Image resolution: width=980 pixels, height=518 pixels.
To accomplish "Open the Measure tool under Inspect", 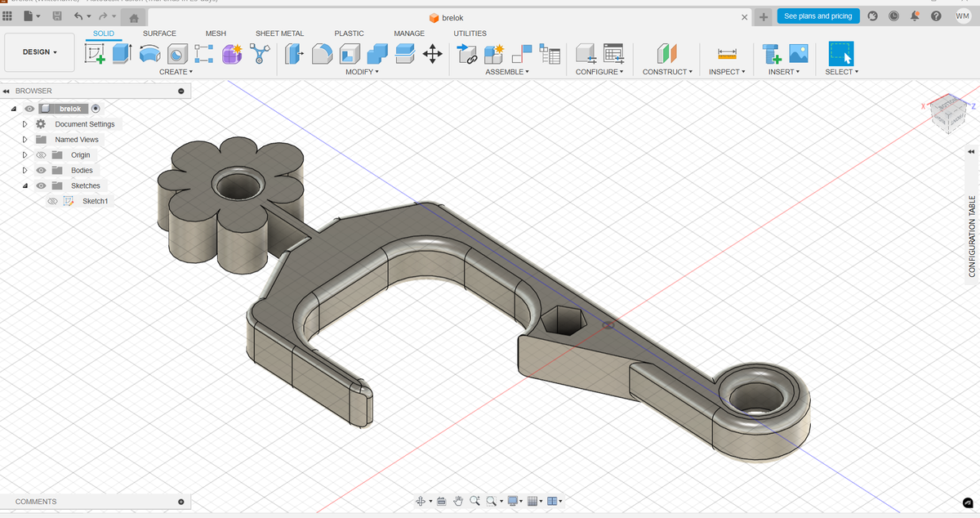I will click(x=727, y=54).
